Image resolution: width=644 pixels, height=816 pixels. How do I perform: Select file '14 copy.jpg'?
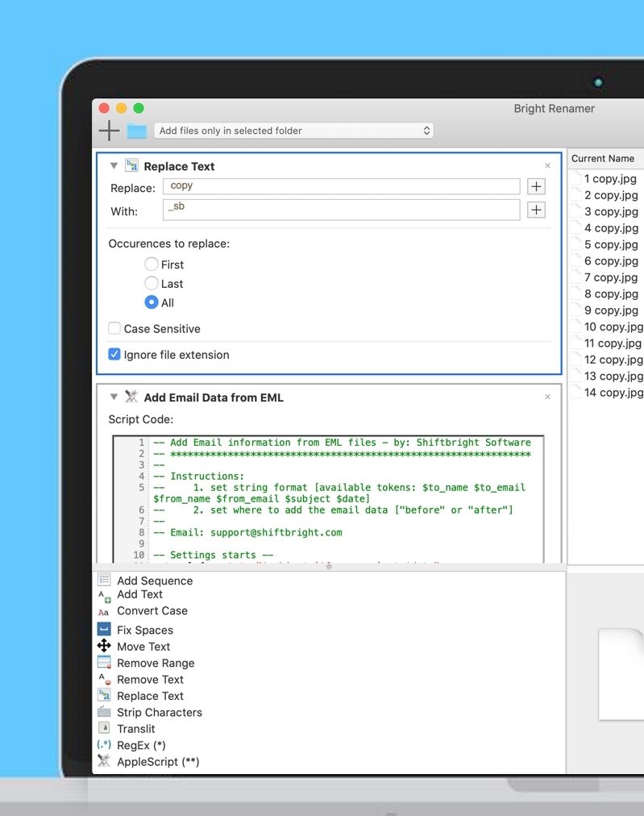pos(614,393)
